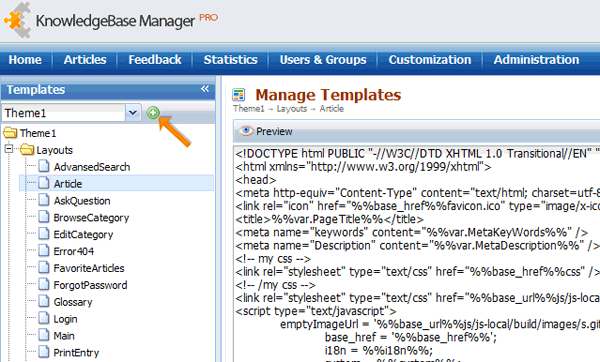Click the Manage Templates header icon
The width and height of the screenshot is (600, 362).
tap(239, 95)
